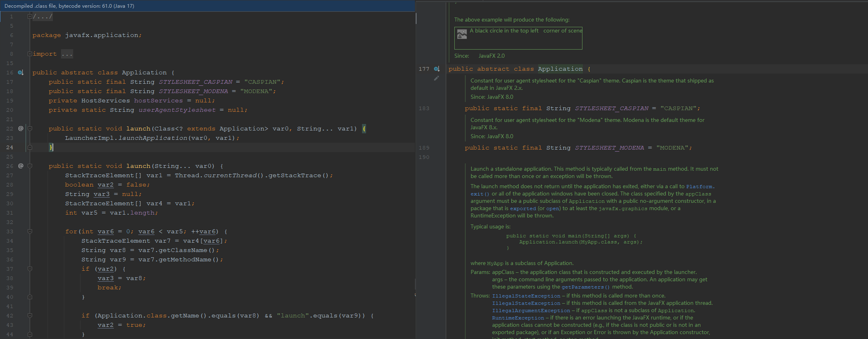Click line number 183 in right editor
The width and height of the screenshot is (868, 339).
(x=424, y=109)
